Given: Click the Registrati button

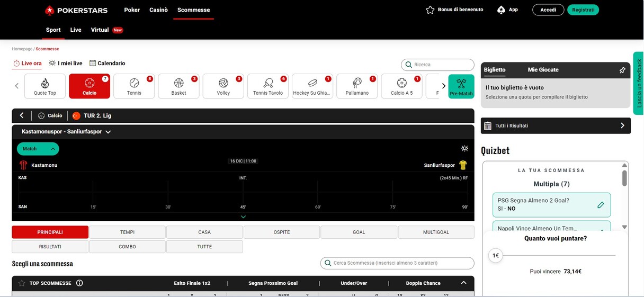Looking at the screenshot, I should [x=583, y=10].
